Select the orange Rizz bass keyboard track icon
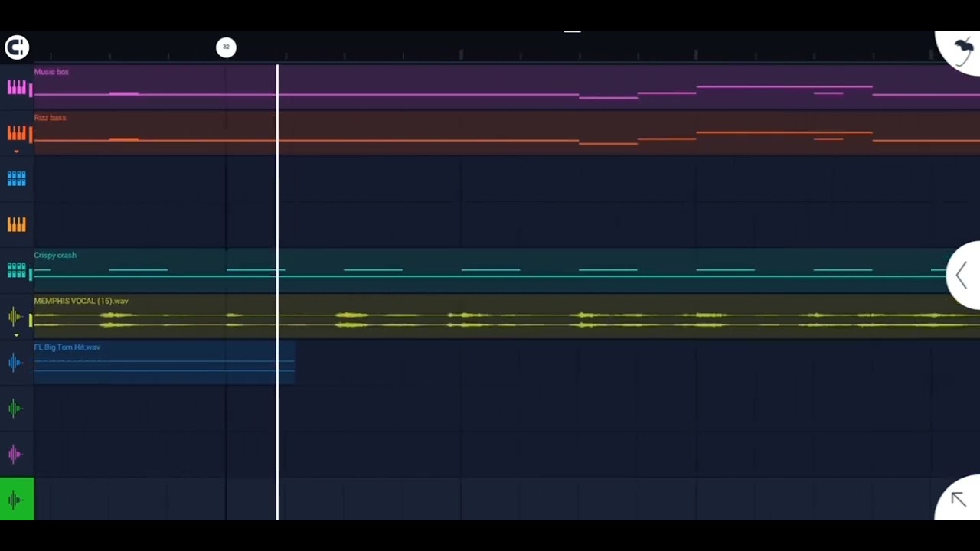This screenshot has width=980, height=551. (16, 133)
